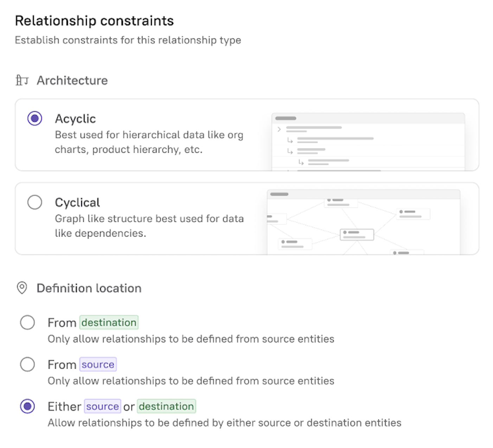The height and width of the screenshot is (448, 493).
Task: Select the Either source or destination radio
Action: pyautogui.click(x=27, y=406)
